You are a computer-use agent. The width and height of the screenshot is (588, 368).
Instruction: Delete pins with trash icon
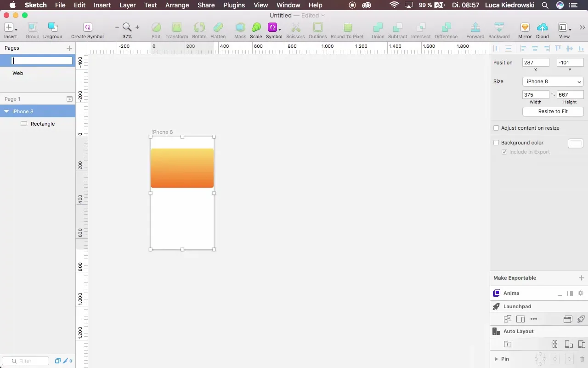tap(582, 359)
